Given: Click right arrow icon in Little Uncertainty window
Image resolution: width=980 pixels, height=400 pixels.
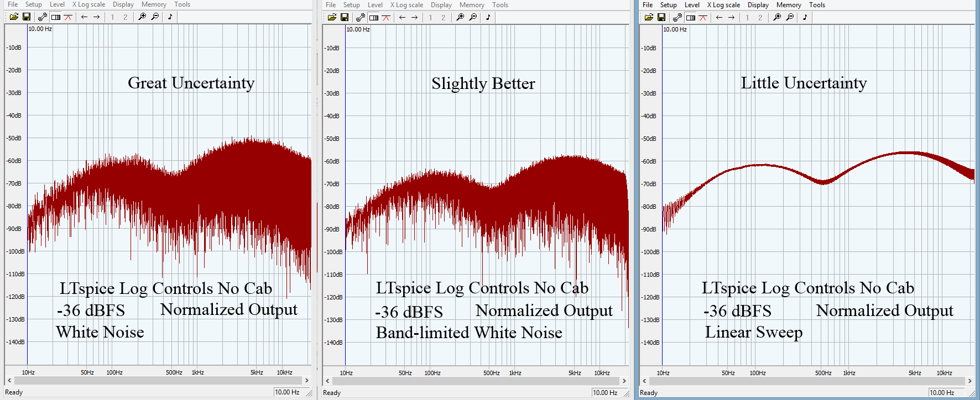Looking at the screenshot, I should [731, 17].
